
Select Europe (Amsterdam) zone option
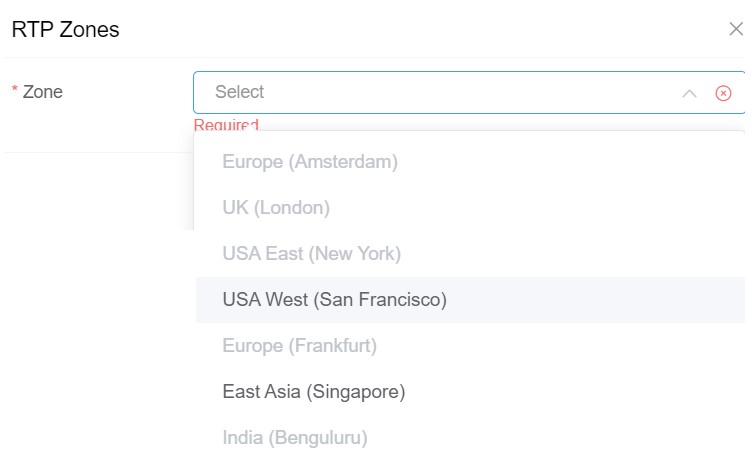(310, 161)
